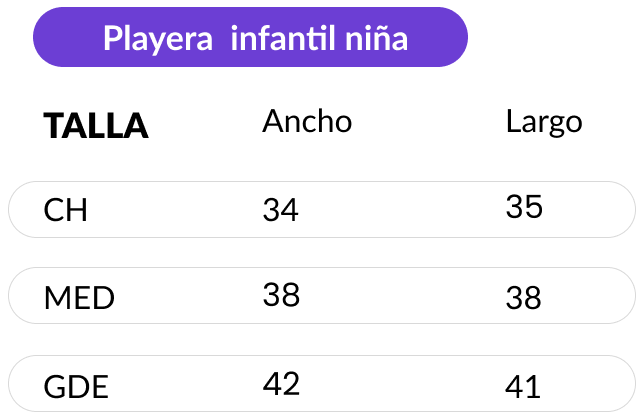Click the 41 length value for GDE

522,387
